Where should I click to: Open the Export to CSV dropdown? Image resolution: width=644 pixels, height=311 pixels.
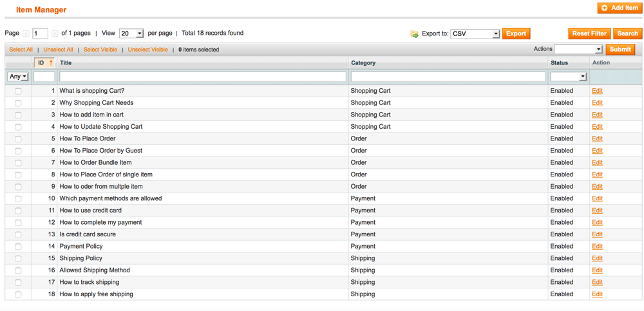click(475, 33)
